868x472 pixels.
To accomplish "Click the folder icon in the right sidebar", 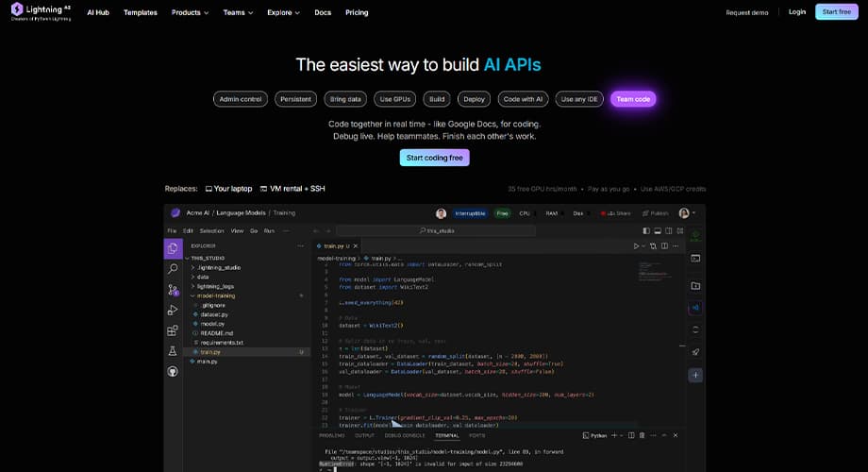I will 696,286.
